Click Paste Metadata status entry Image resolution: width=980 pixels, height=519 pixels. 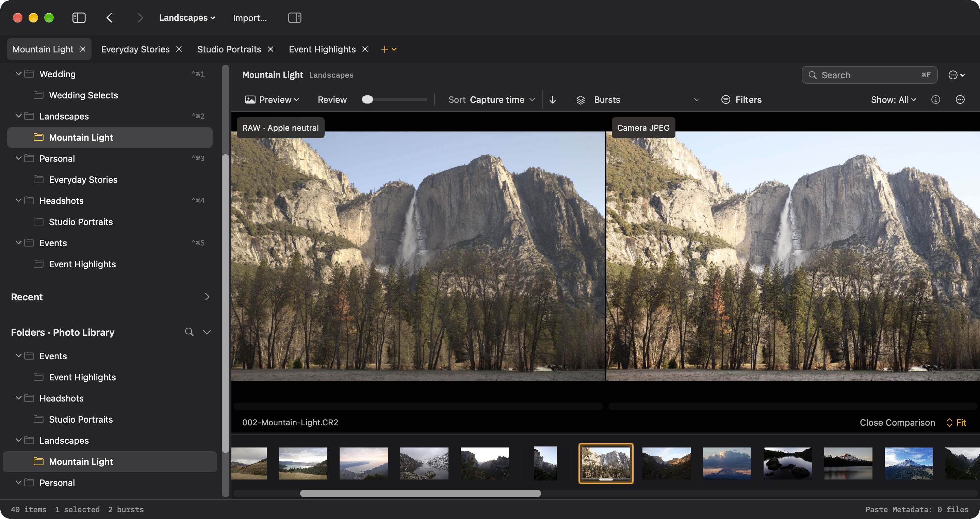coord(917,509)
